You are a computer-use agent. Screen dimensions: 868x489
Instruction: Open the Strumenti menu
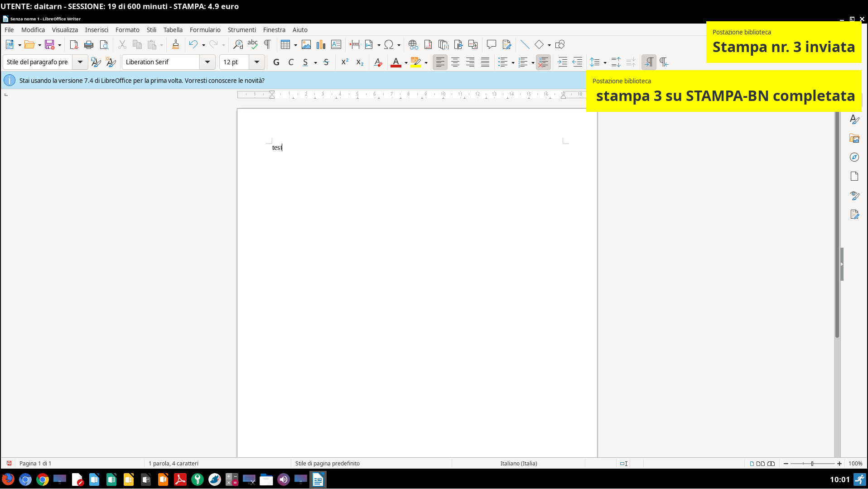click(x=241, y=30)
